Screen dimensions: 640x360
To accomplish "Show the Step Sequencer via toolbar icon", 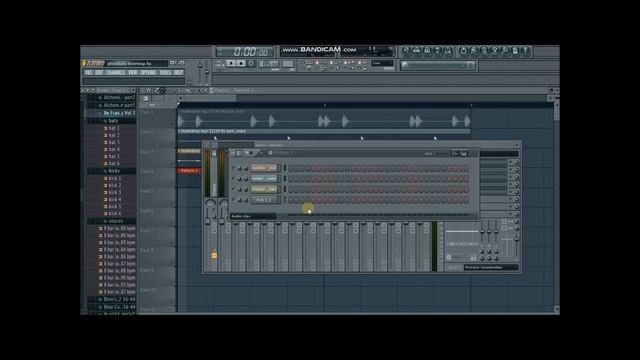I will [416, 51].
